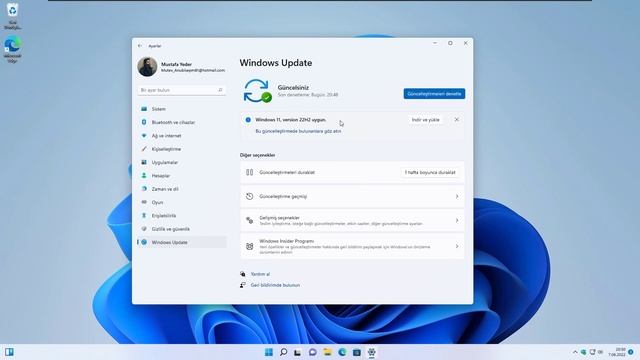Open Task View from taskbar
This screenshot has width=640, height=360.
point(298,352)
